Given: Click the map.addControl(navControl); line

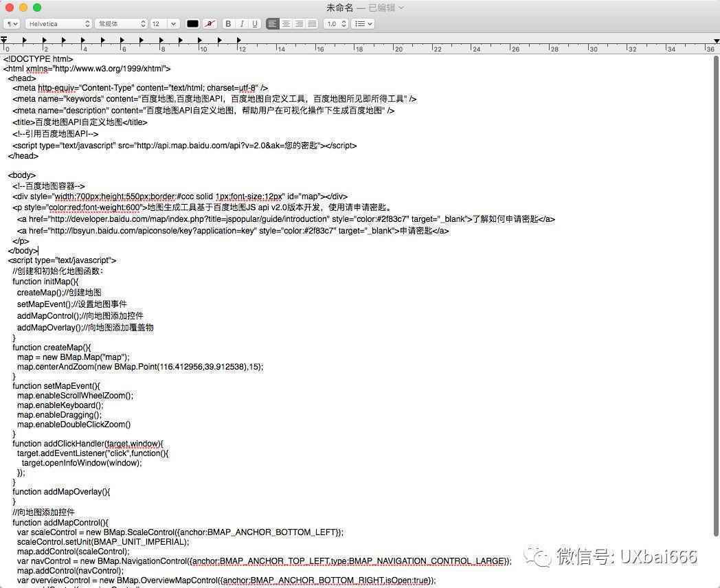Looking at the screenshot, I should coord(70,571).
